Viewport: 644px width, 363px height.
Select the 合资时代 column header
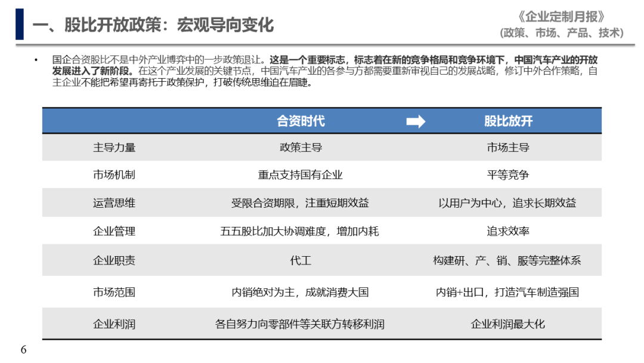coord(301,121)
